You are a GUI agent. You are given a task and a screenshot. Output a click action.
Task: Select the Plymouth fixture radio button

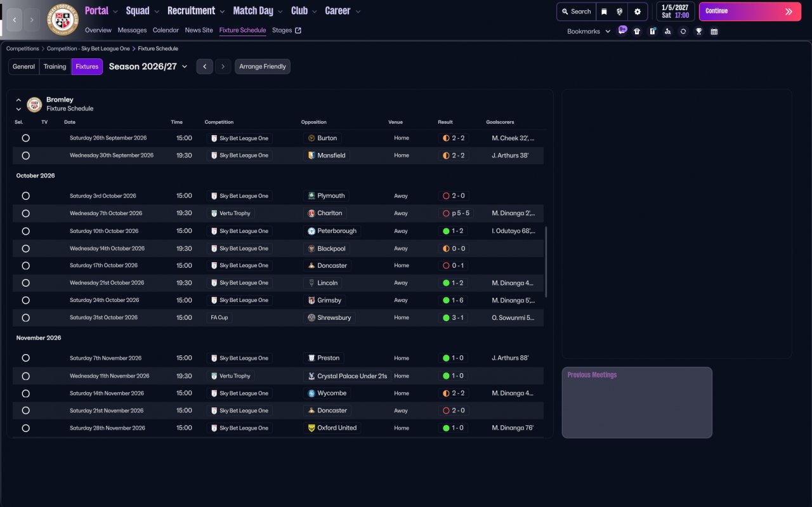26,196
